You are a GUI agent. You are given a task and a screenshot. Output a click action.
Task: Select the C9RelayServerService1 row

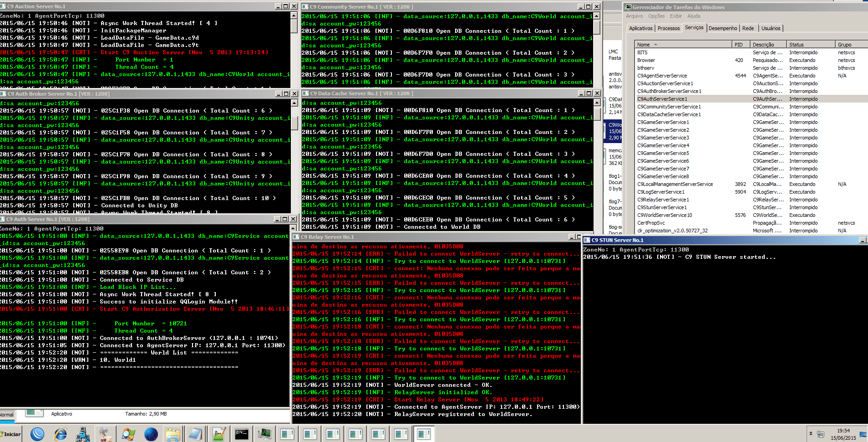751,200
